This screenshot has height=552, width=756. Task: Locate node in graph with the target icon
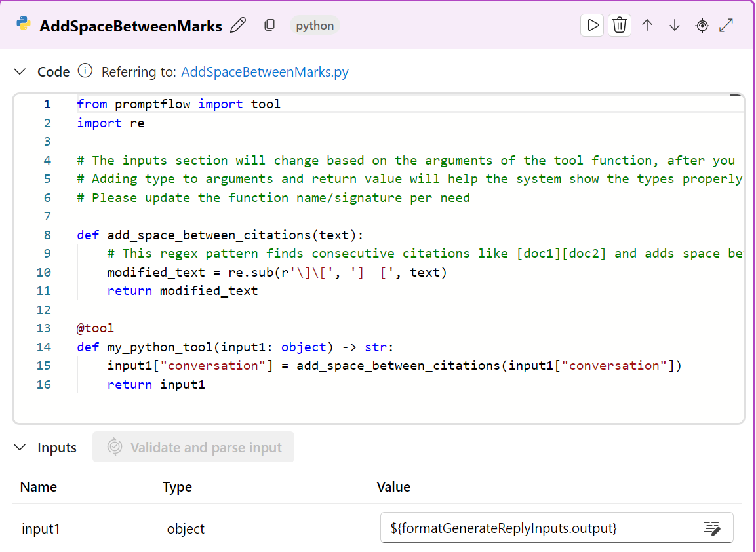point(702,25)
